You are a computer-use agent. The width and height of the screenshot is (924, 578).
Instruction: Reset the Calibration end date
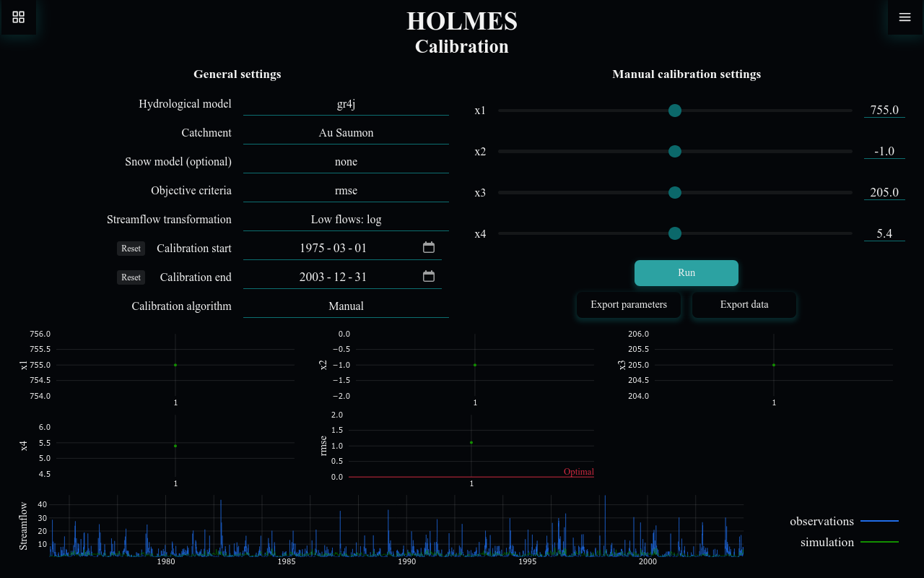coord(131,277)
